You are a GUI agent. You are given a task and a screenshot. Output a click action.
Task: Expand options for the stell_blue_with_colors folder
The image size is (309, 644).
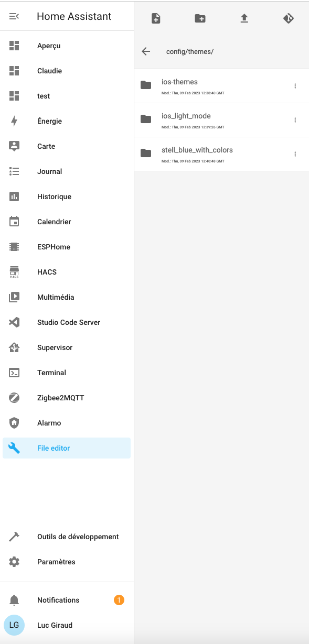[x=295, y=154]
